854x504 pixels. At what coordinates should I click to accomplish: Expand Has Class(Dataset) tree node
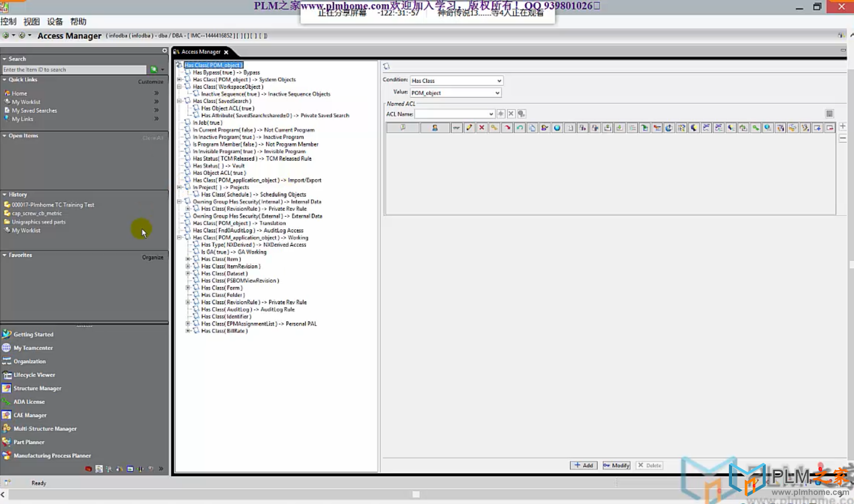[188, 274]
